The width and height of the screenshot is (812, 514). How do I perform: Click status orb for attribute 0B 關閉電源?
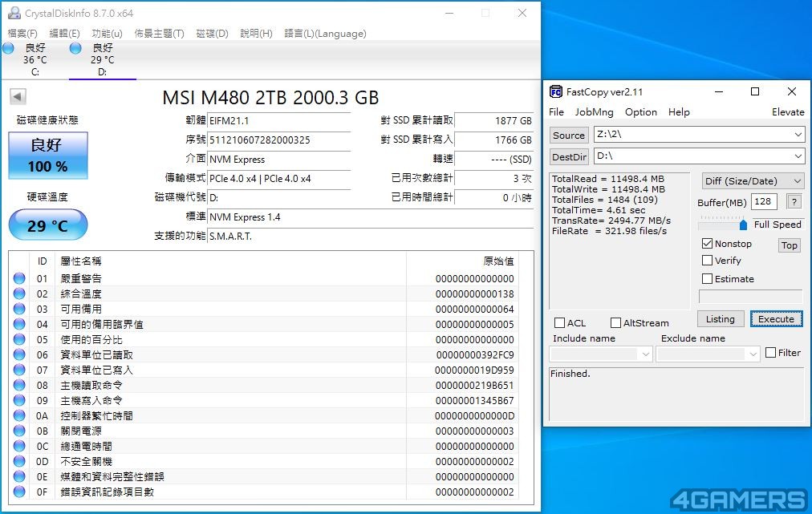point(19,431)
